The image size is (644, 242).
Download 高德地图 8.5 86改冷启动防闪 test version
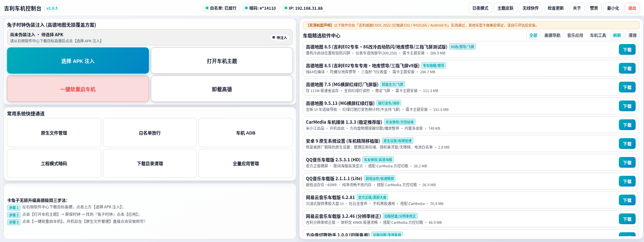(x=627, y=50)
